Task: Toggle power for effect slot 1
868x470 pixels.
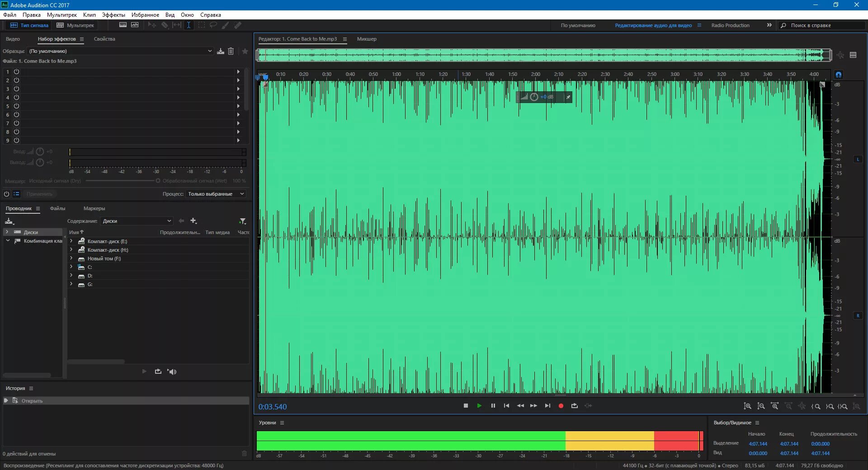Action: tap(16, 72)
